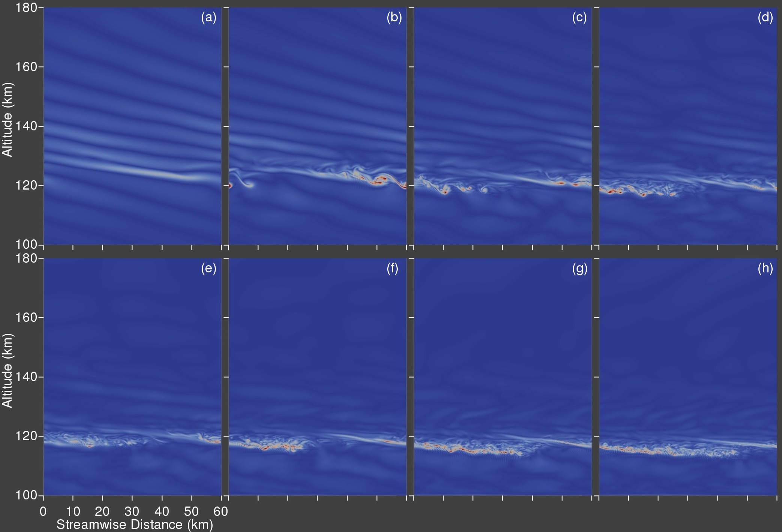Click the 140 altitude tick of the upper row
The width and height of the screenshot is (782, 532).
click(x=26, y=126)
